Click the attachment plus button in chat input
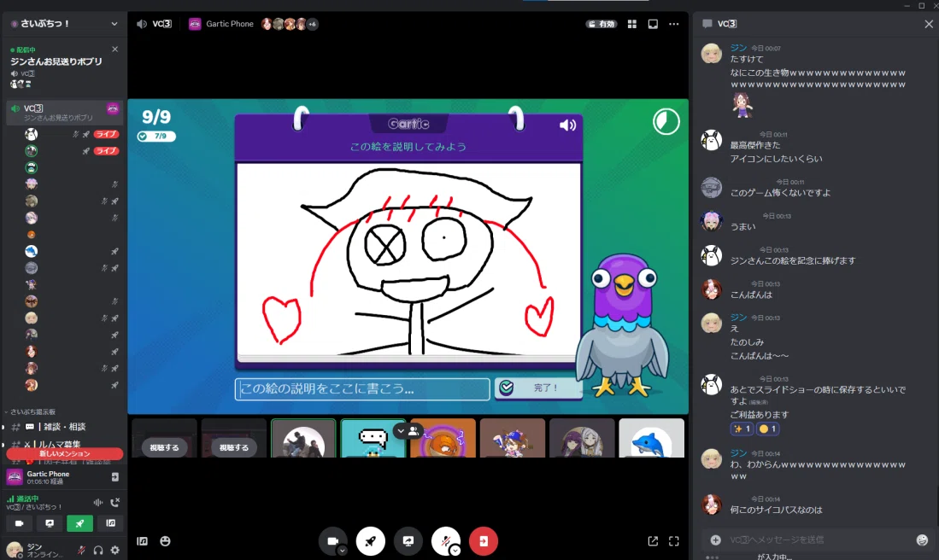The width and height of the screenshot is (939, 560). (716, 540)
